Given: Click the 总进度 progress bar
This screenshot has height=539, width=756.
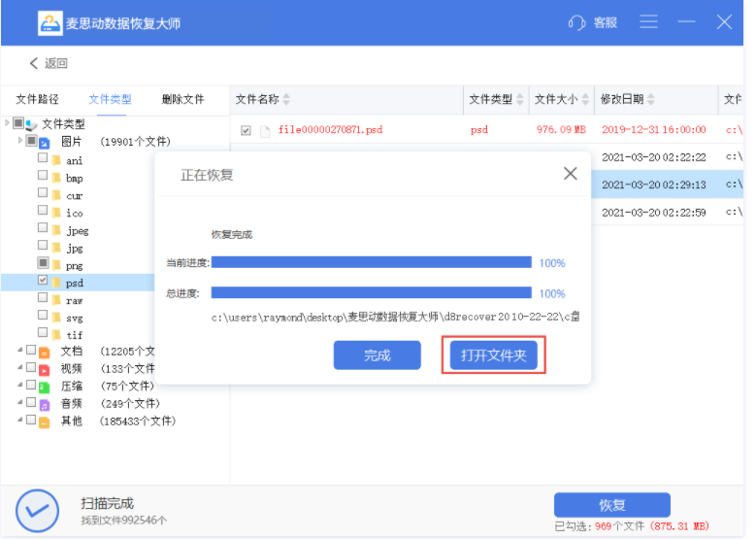Looking at the screenshot, I should tap(371, 292).
